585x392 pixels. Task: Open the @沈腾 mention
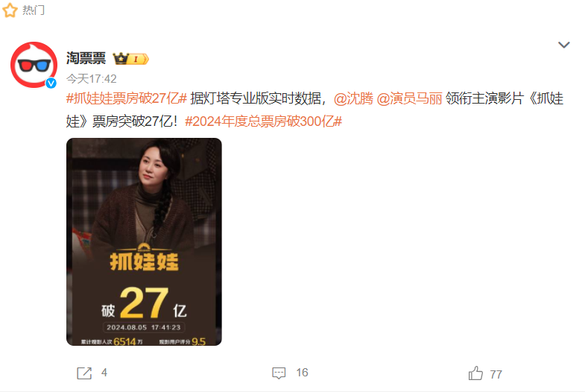(x=353, y=98)
